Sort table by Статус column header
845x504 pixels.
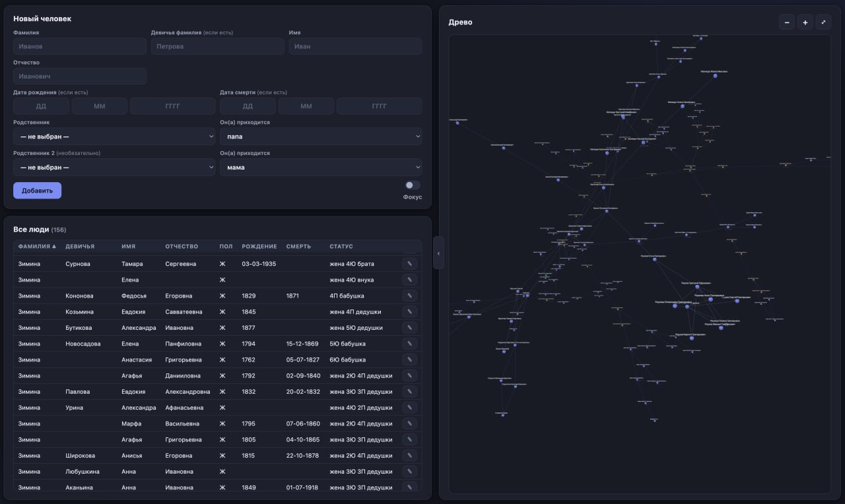pyautogui.click(x=341, y=247)
